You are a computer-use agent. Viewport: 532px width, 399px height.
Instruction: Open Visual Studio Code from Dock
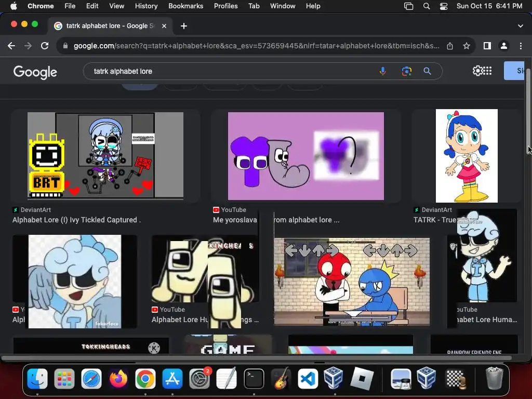[x=308, y=379]
